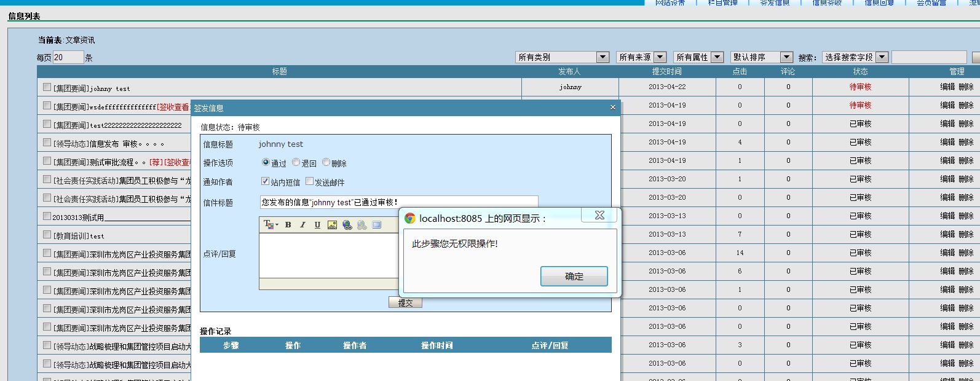Click the Bold formatting icon in editor
Viewport: 980px width, 381px height.
(x=288, y=225)
